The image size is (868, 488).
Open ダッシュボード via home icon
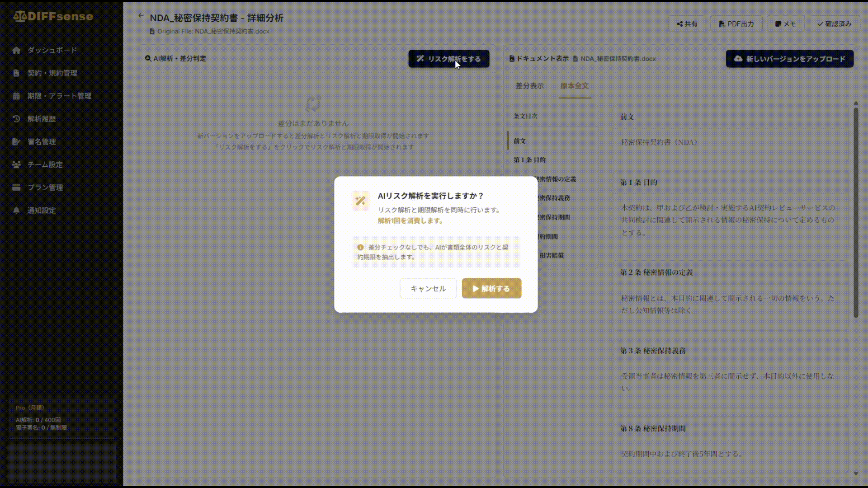pos(17,50)
